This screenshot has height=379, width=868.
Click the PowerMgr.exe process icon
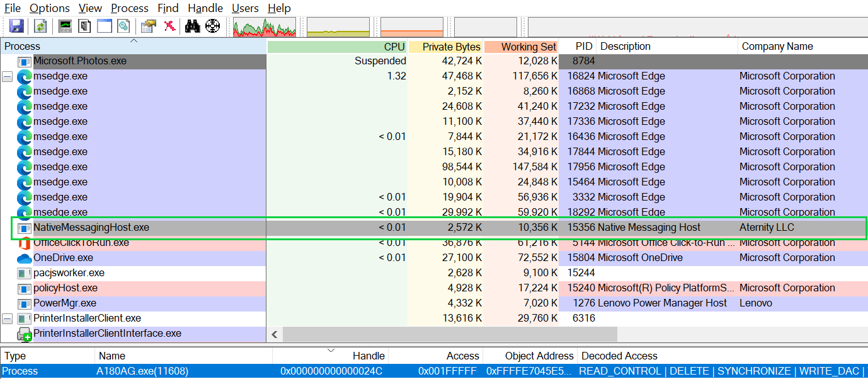[25, 303]
